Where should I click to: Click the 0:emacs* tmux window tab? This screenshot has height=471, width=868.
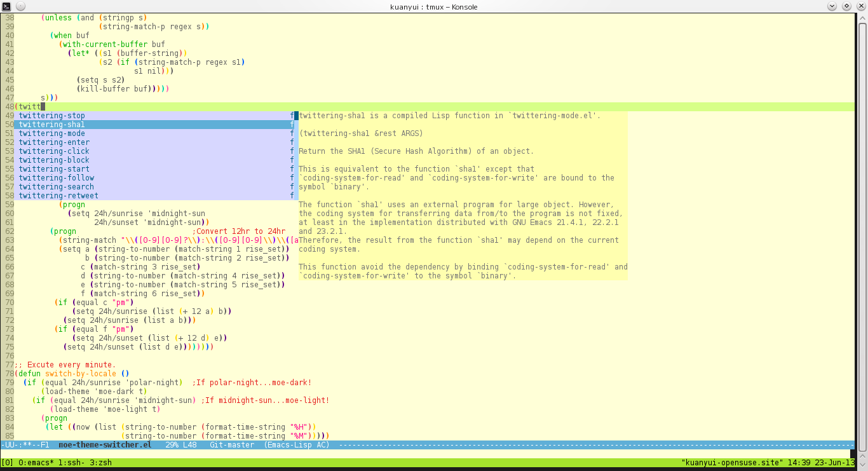coord(36,463)
